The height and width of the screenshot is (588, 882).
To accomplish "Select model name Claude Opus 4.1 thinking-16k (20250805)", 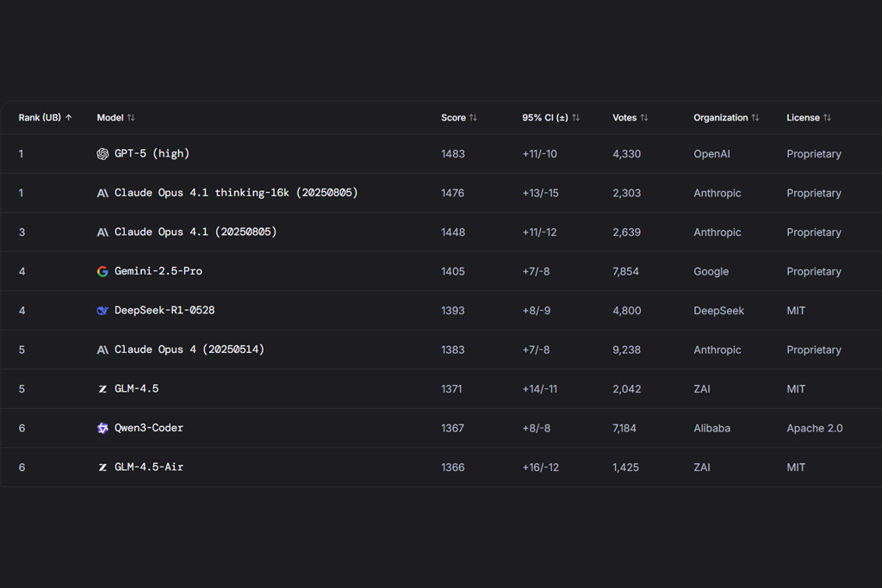I will [x=236, y=193].
